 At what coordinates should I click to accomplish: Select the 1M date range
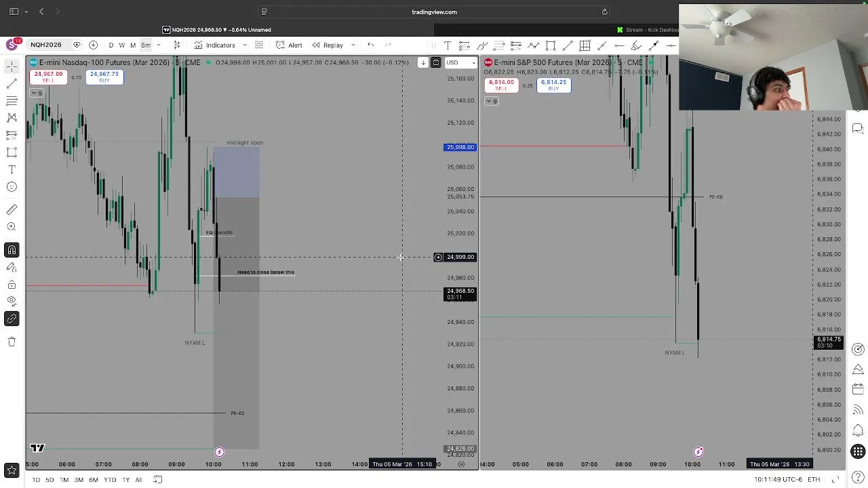[x=64, y=480]
